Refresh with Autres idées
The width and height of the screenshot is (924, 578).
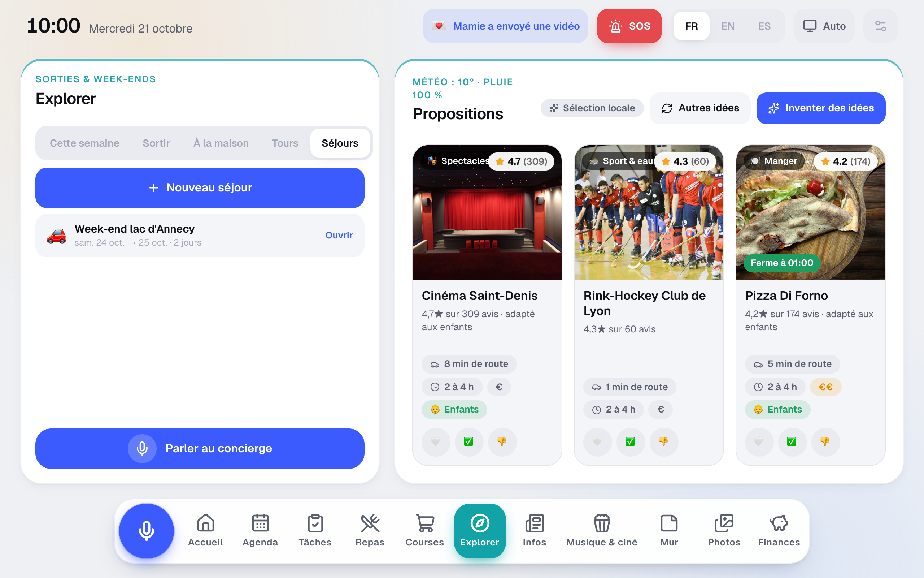[x=700, y=108]
